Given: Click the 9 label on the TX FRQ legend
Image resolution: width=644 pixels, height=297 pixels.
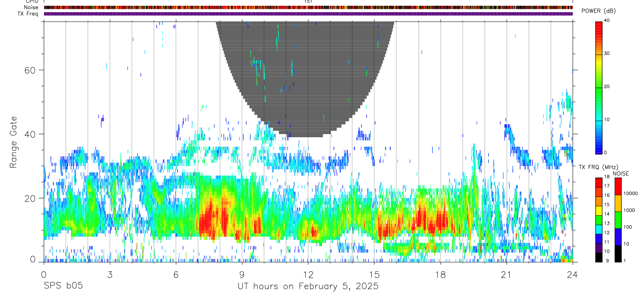Looking at the screenshot, I should click(x=607, y=260).
